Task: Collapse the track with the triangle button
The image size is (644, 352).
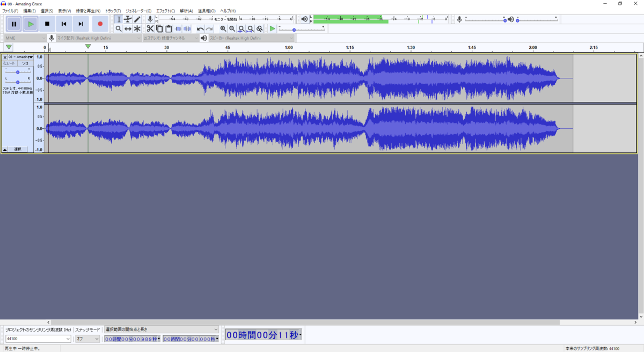Action: point(5,149)
